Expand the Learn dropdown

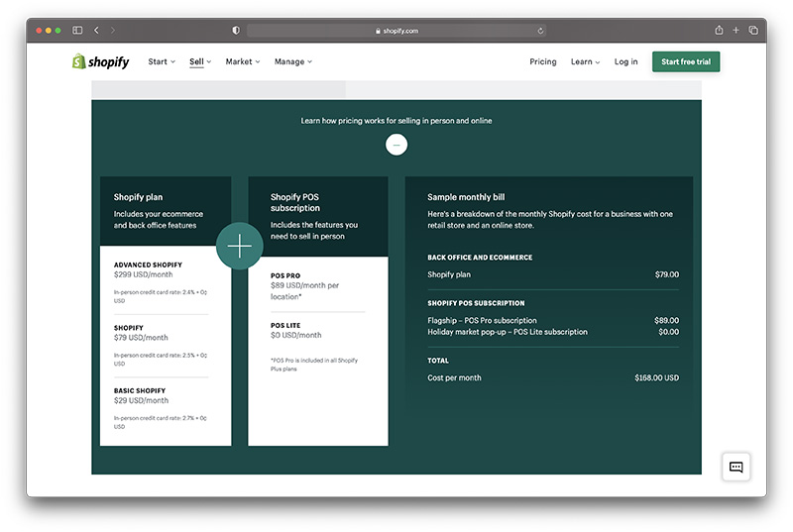pos(585,61)
